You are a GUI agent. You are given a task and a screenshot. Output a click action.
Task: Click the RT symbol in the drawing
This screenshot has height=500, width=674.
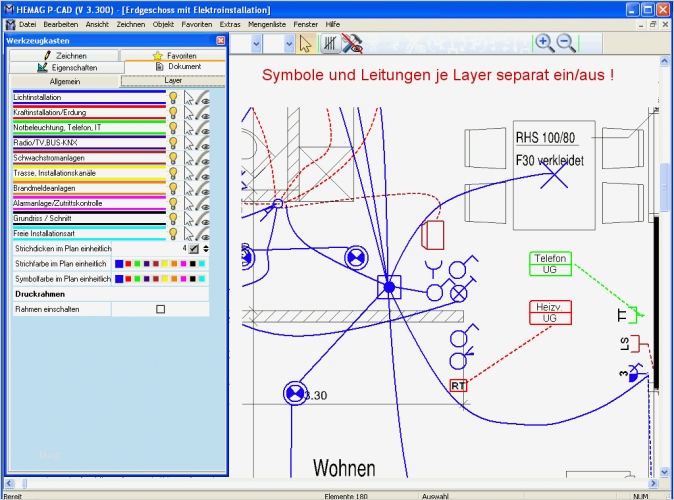click(x=458, y=386)
